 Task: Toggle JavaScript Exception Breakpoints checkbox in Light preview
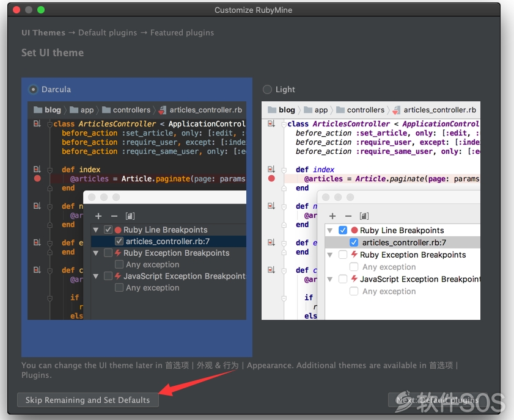pyautogui.click(x=343, y=279)
